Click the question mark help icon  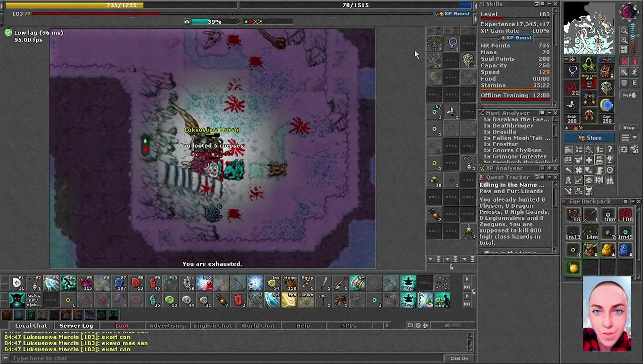click(x=610, y=149)
